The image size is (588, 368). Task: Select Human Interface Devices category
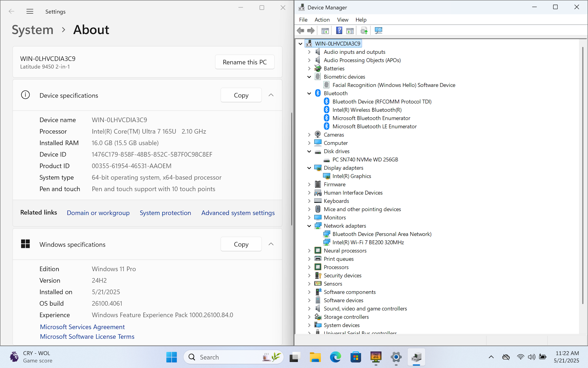point(353,193)
